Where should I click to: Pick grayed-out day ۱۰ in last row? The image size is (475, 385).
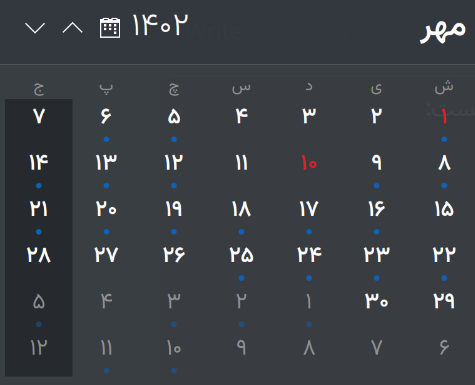(174, 348)
